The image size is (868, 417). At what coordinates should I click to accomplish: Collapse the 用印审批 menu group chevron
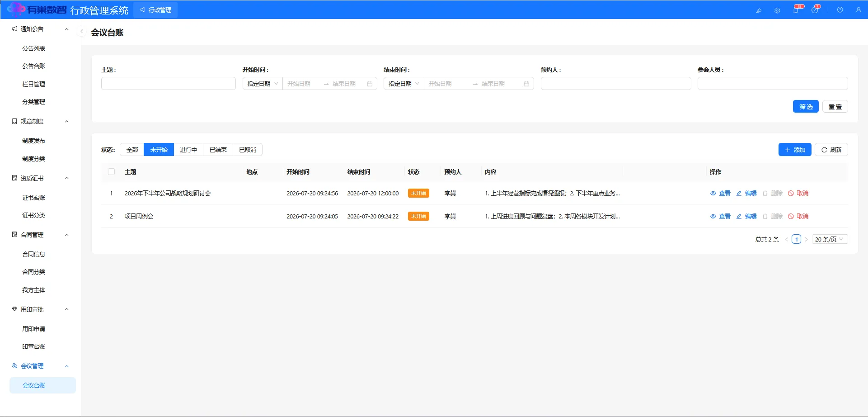point(67,309)
